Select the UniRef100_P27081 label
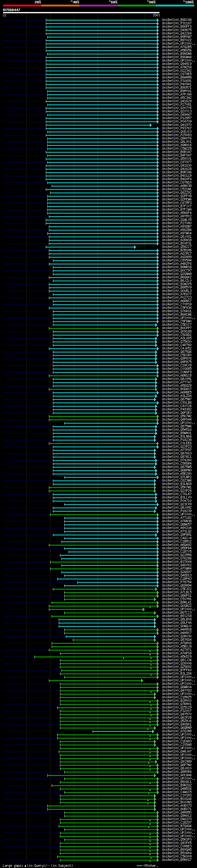Image resolution: width=197 pixels, height=868 pixels. [x=177, y=104]
